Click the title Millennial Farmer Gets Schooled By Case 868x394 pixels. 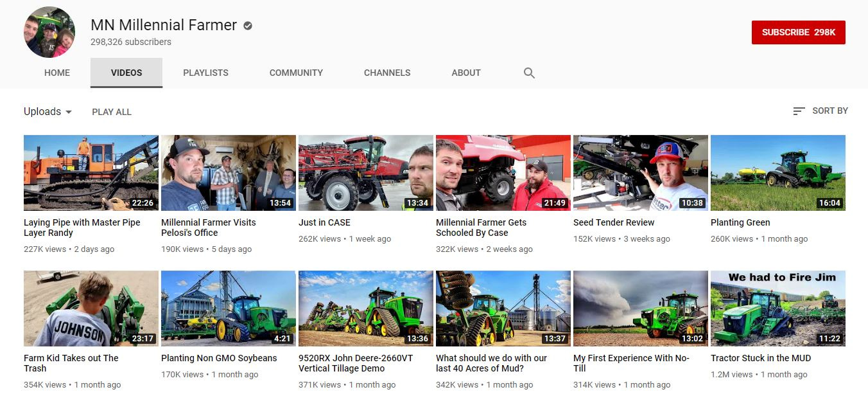click(x=482, y=228)
